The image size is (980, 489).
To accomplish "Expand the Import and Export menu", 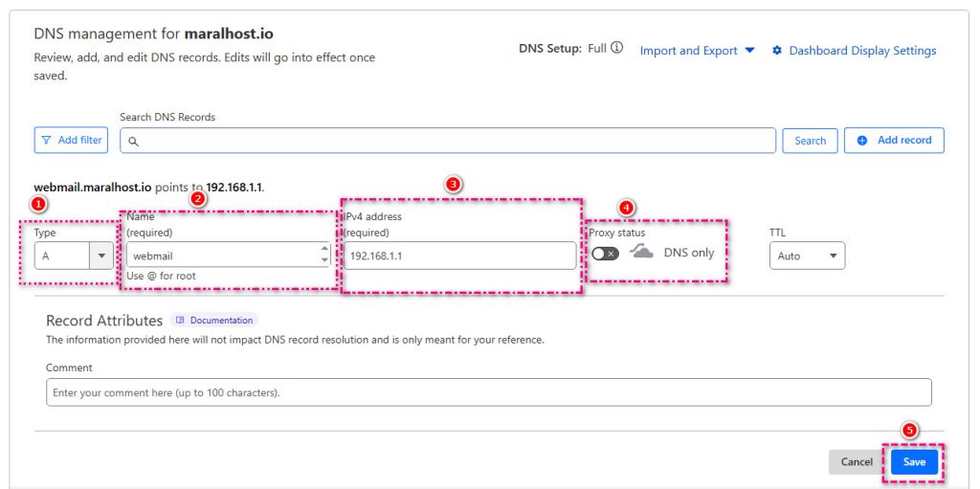I will (697, 51).
